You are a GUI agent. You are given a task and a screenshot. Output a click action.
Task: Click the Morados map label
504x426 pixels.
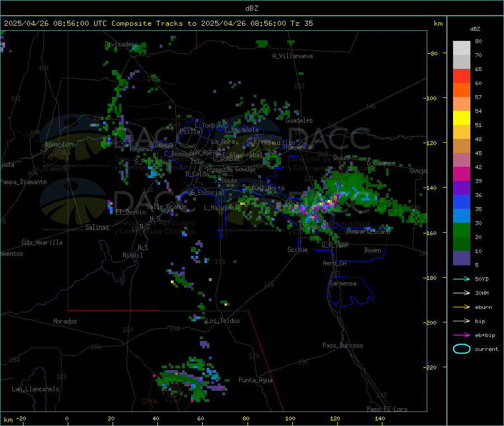pyautogui.click(x=65, y=321)
